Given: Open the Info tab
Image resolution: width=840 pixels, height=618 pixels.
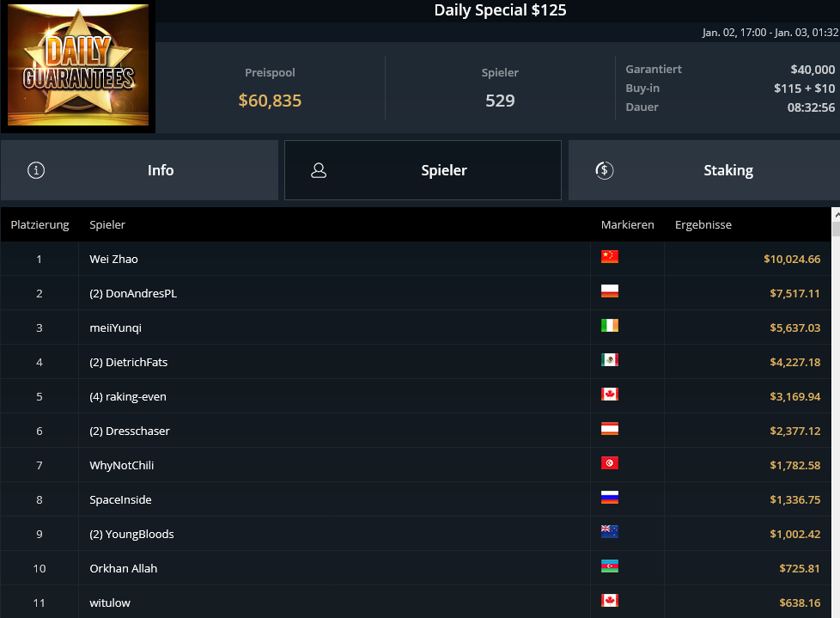Looking at the screenshot, I should pyautogui.click(x=139, y=170).
